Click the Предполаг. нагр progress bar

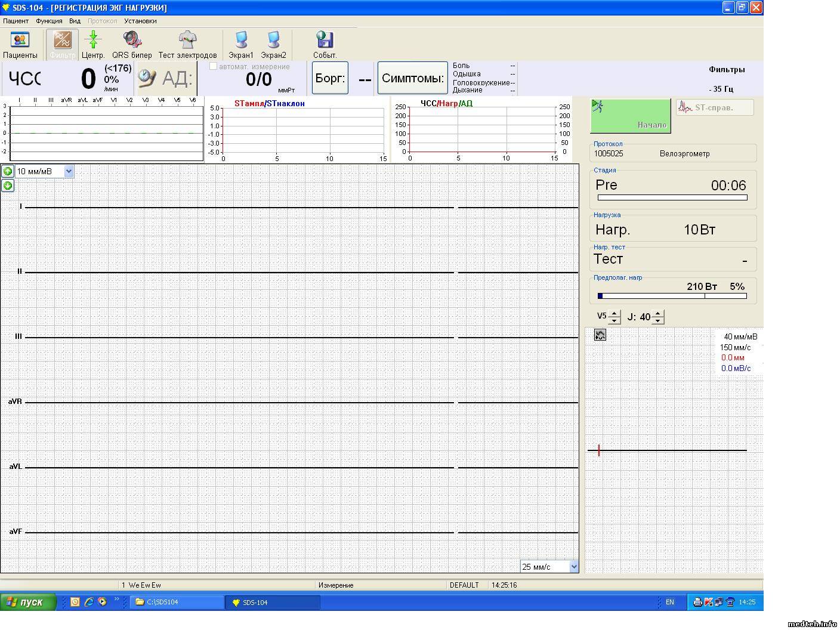click(x=672, y=296)
